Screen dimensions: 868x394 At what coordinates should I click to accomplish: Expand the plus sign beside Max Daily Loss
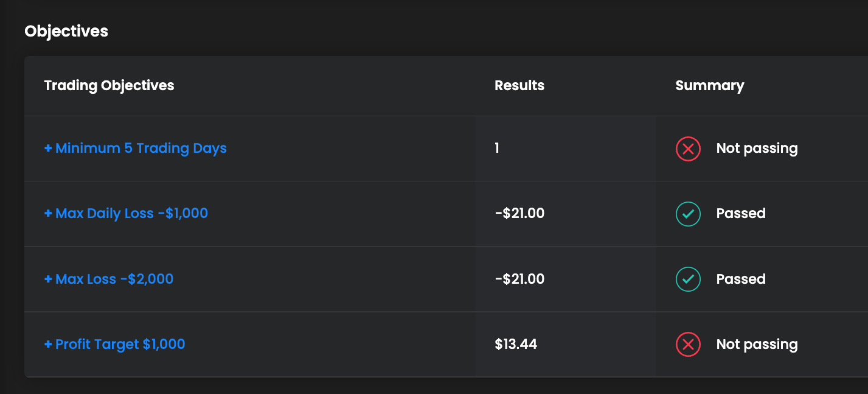(48, 214)
